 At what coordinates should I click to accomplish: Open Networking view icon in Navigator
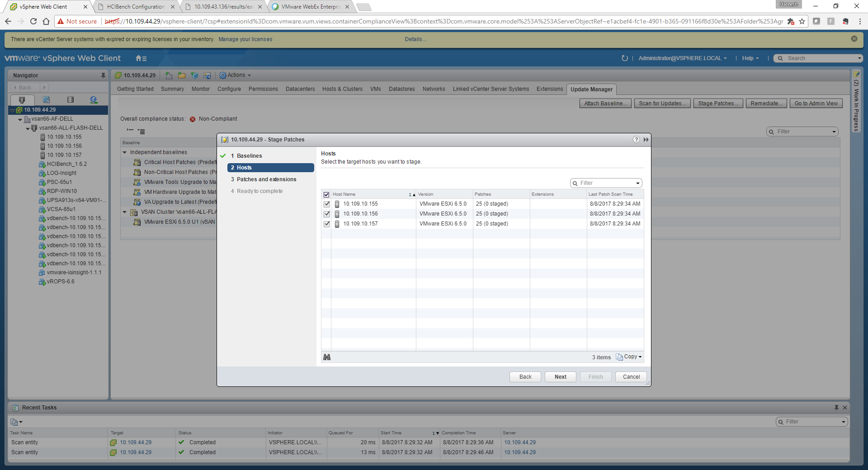coord(94,100)
